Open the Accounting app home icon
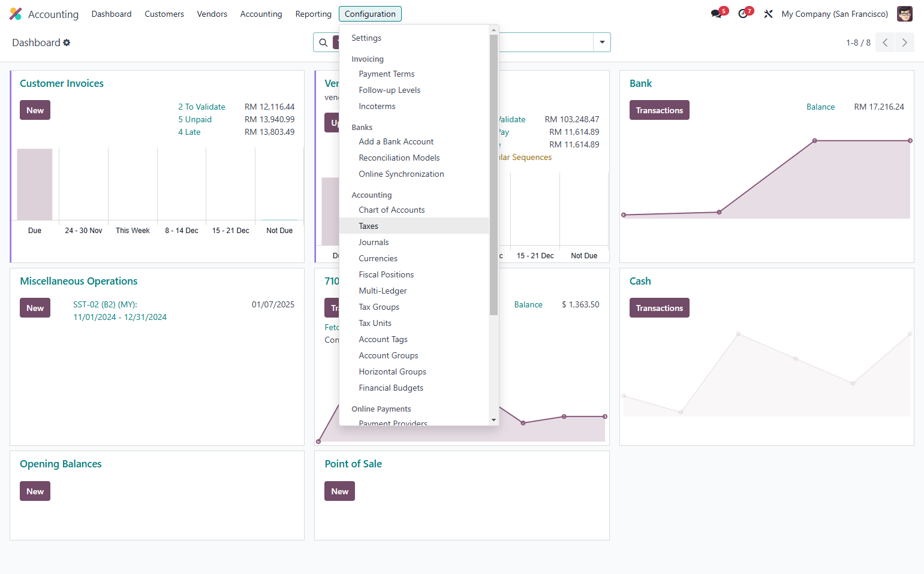The height and width of the screenshot is (574, 924). 16,14
